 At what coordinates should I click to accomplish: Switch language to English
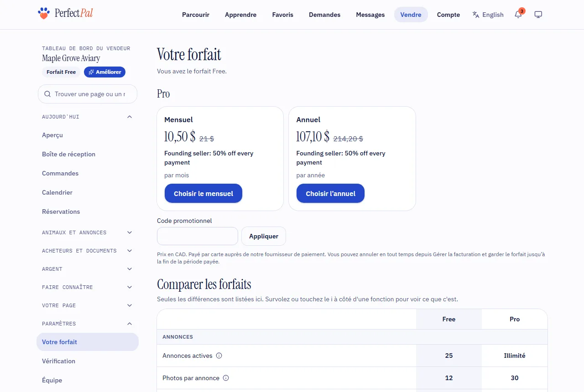point(488,15)
